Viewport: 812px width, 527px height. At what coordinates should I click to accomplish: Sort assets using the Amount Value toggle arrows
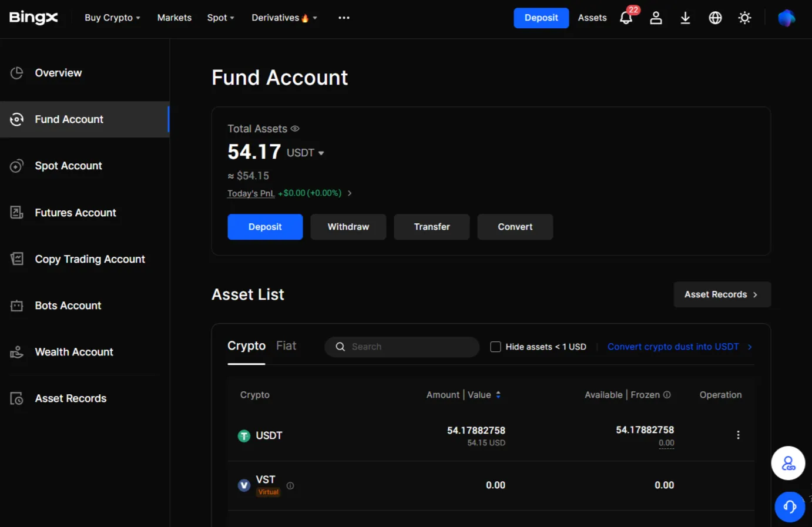(498, 394)
